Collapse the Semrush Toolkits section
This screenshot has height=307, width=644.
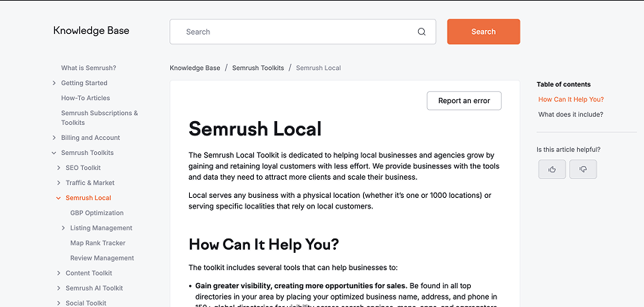(x=54, y=153)
